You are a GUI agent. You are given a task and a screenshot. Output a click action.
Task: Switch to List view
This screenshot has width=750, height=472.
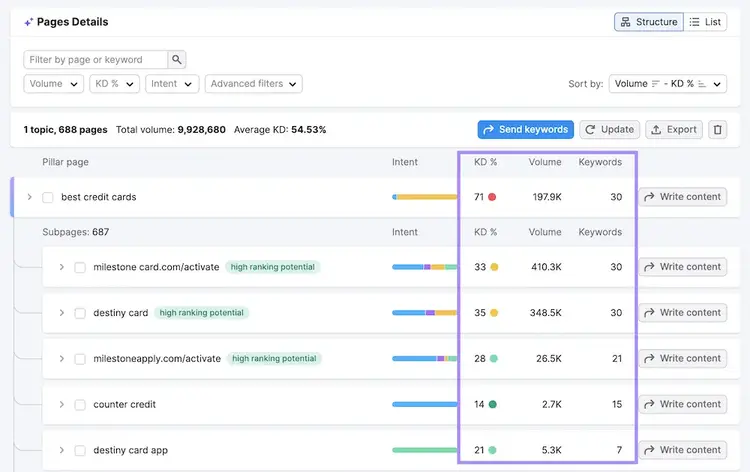tap(705, 22)
